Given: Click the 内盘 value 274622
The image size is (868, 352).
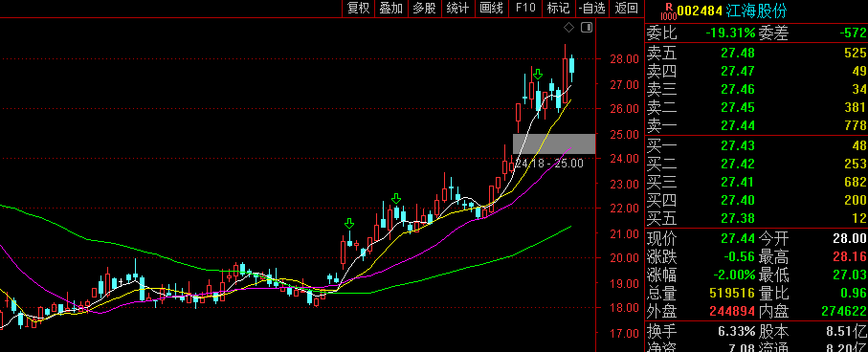Looking at the screenshot, I should click(x=844, y=312).
